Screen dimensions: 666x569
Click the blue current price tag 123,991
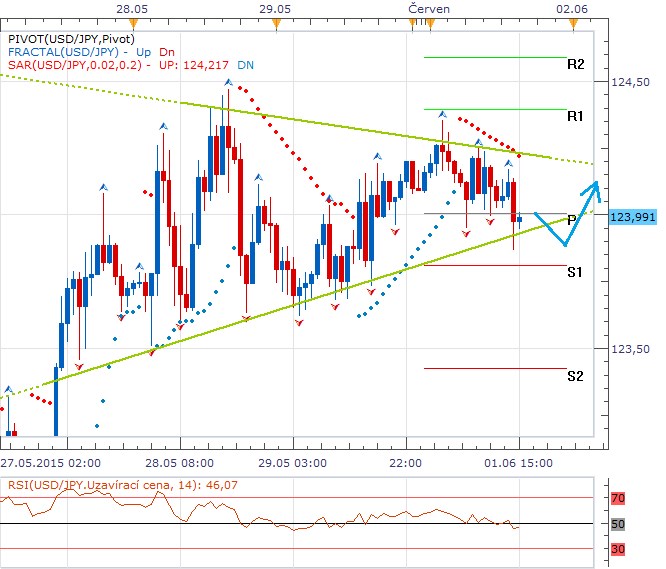(632, 217)
